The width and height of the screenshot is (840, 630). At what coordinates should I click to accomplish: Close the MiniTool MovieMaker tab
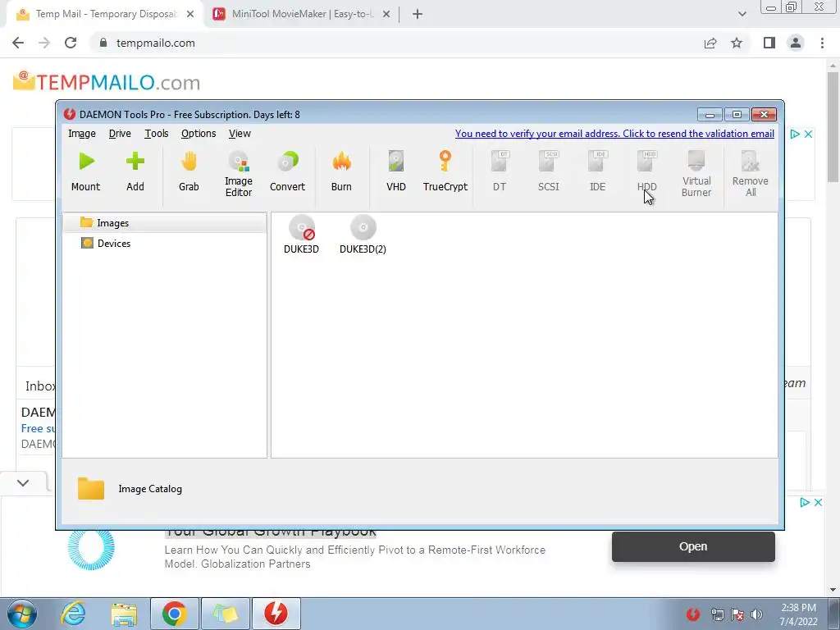click(386, 14)
